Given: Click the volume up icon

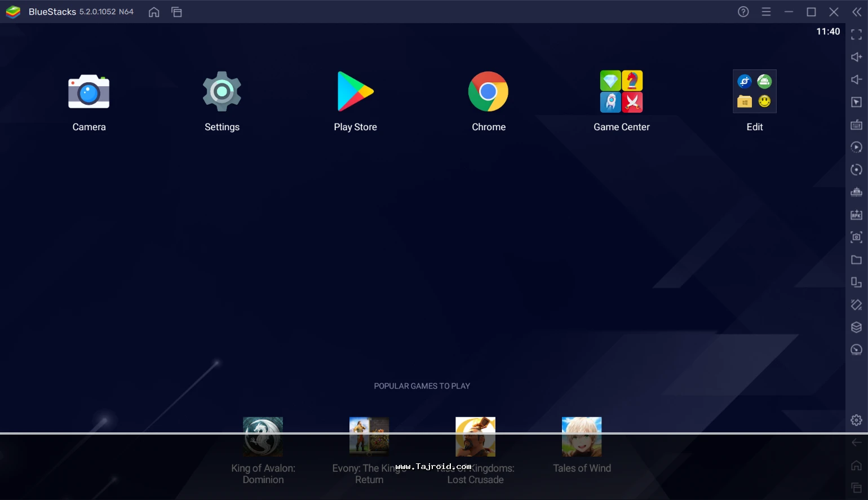Looking at the screenshot, I should pyautogui.click(x=856, y=57).
